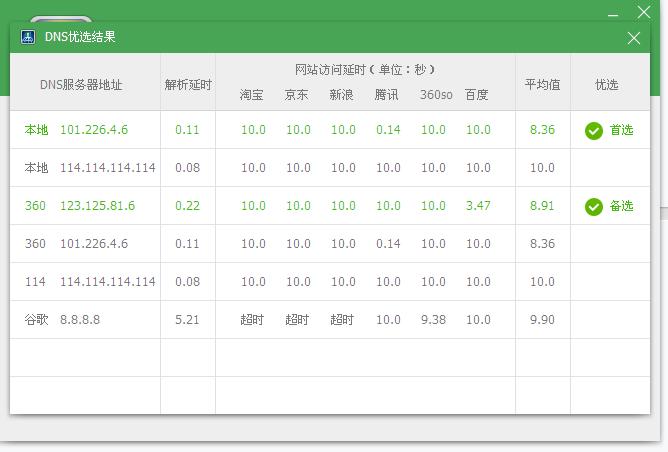Close the DNS优选结果 dialog
This screenshot has height=452, width=668.
click(633, 38)
